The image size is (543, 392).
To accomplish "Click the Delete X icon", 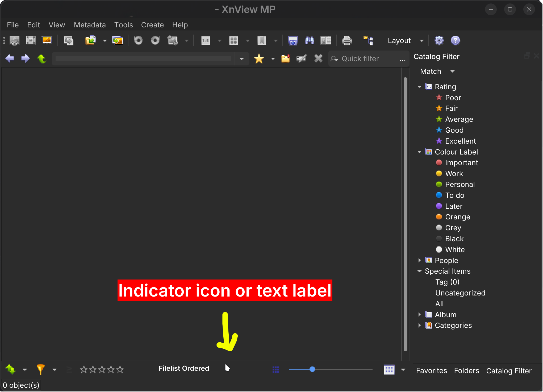I will pos(318,59).
